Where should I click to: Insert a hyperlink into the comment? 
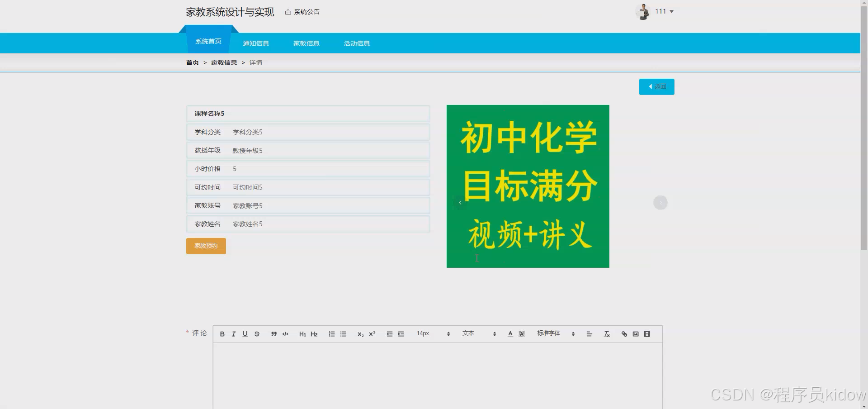click(624, 334)
